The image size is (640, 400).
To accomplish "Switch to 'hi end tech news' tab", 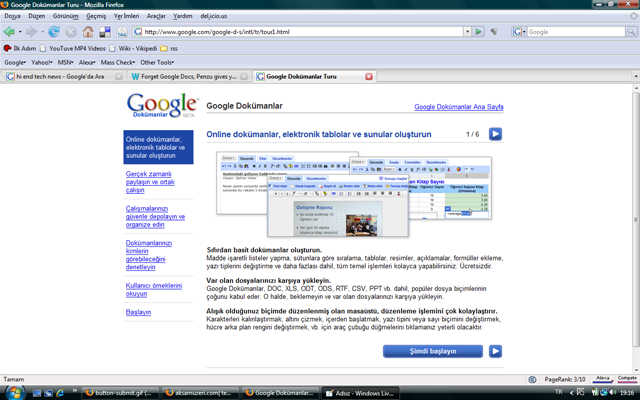I will coord(60,76).
